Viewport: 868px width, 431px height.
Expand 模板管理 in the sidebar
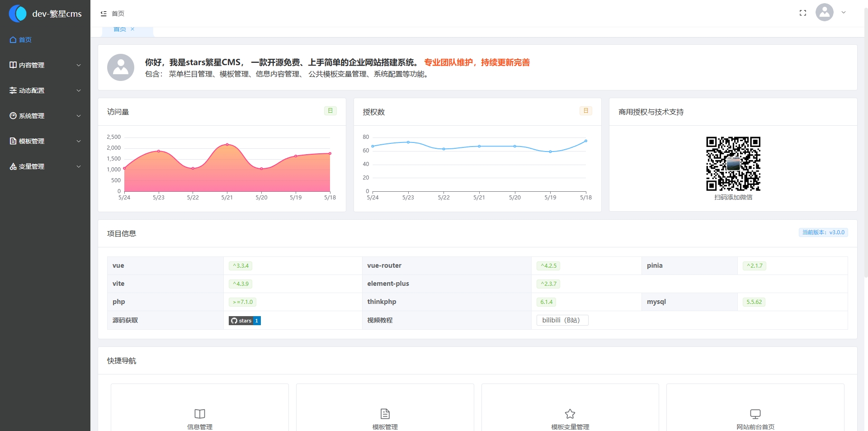(45, 141)
